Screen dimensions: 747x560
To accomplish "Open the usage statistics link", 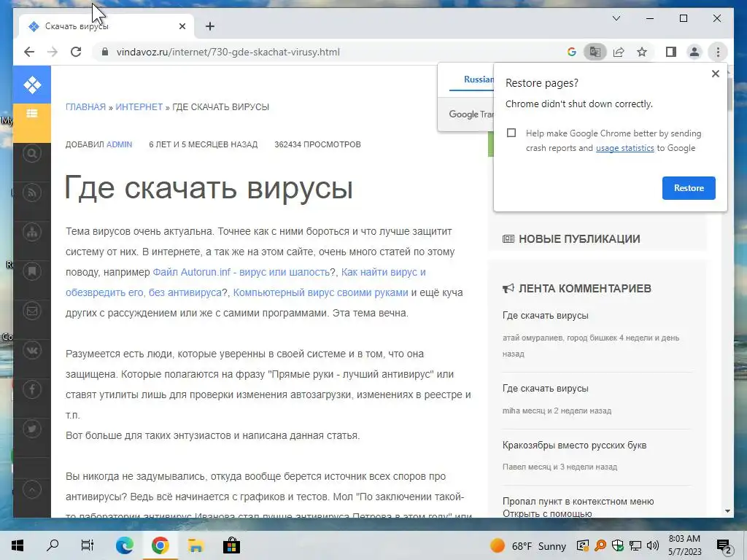I will pyautogui.click(x=624, y=148).
